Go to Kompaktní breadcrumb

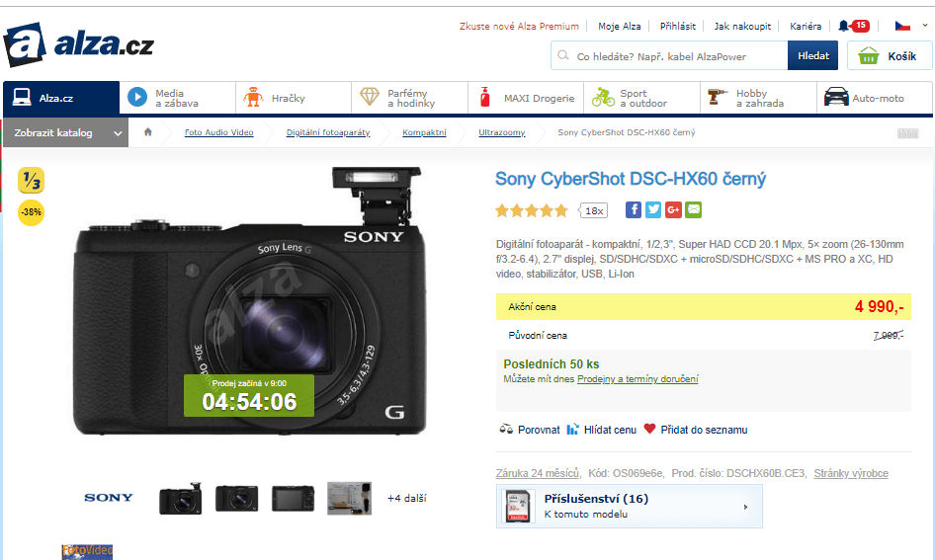point(424,132)
